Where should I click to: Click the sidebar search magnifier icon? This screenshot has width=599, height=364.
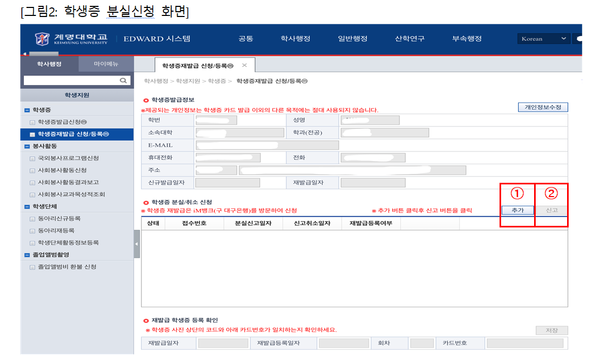tap(123, 81)
